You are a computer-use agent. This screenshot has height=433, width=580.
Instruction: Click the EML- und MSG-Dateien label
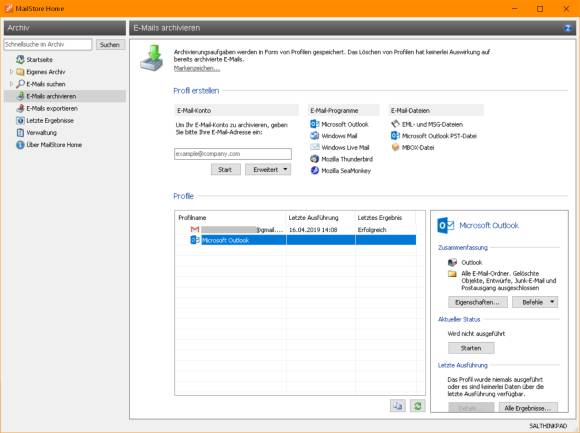click(432, 124)
